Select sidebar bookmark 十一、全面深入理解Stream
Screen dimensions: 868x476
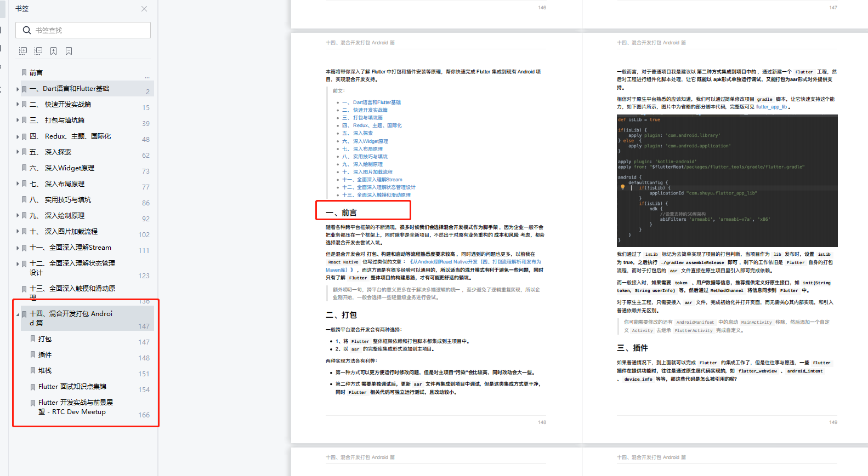coord(70,248)
